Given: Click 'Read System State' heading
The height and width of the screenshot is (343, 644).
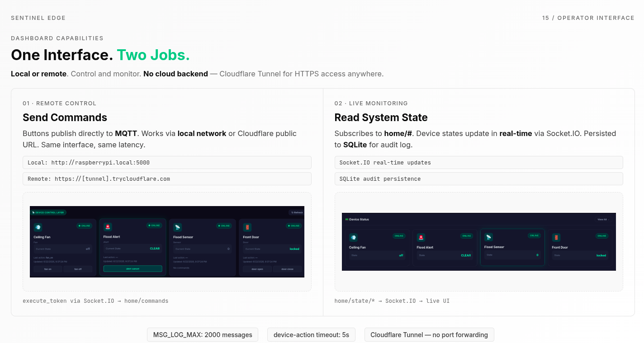Looking at the screenshot, I should point(381,117).
